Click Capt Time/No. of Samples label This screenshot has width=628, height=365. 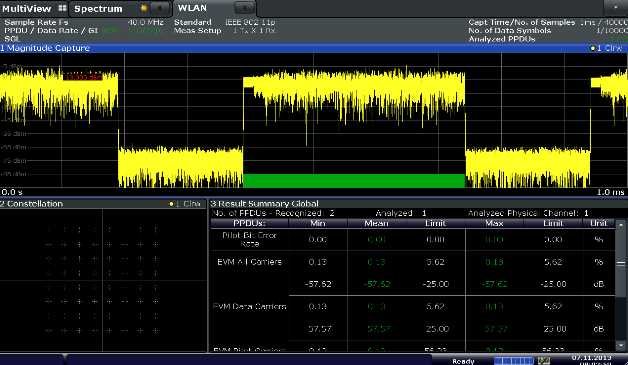pyautogui.click(x=521, y=22)
